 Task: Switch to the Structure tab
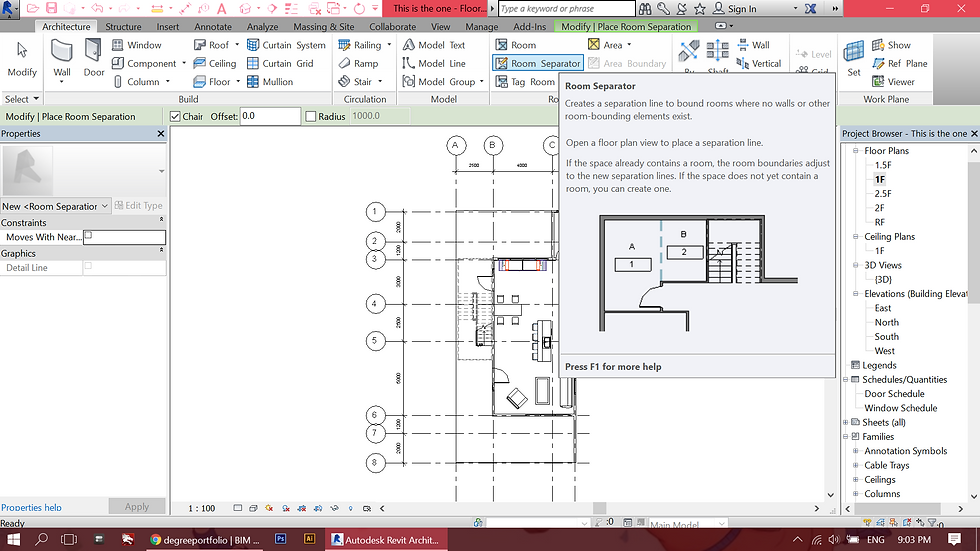[x=123, y=27]
